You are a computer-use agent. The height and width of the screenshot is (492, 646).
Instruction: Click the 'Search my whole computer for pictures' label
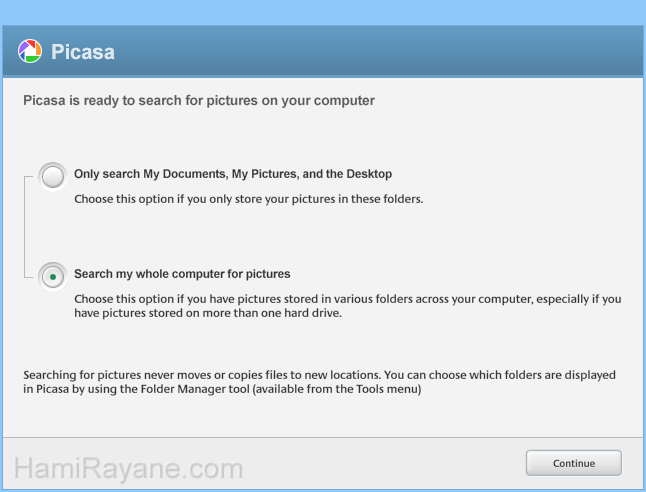click(x=182, y=274)
